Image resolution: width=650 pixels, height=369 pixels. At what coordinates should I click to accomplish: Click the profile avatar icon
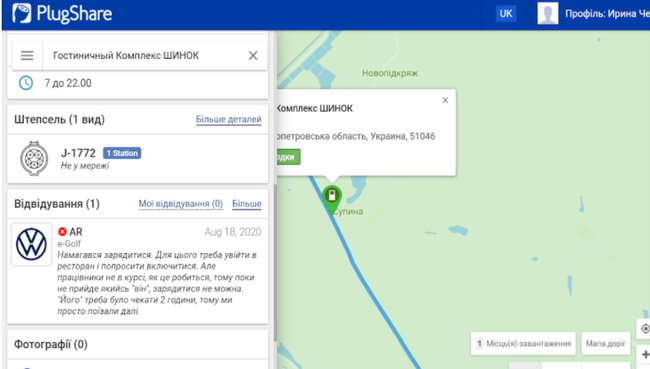[548, 13]
